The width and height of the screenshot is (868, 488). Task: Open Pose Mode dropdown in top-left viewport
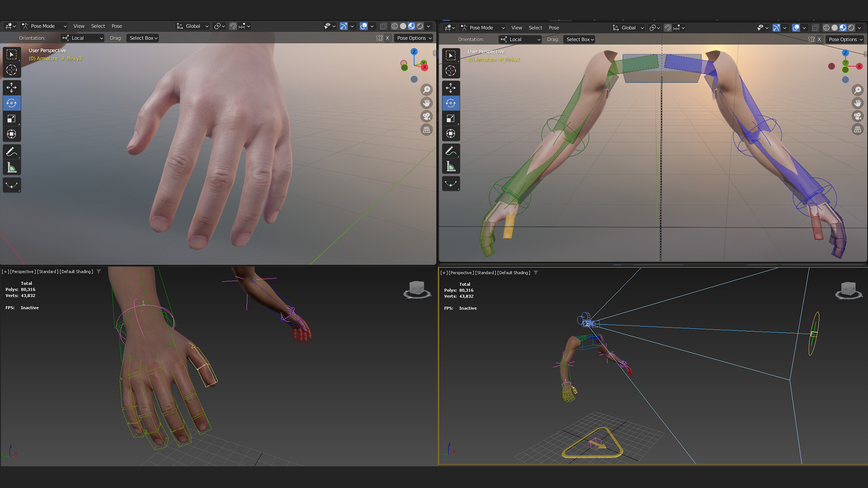click(x=44, y=26)
